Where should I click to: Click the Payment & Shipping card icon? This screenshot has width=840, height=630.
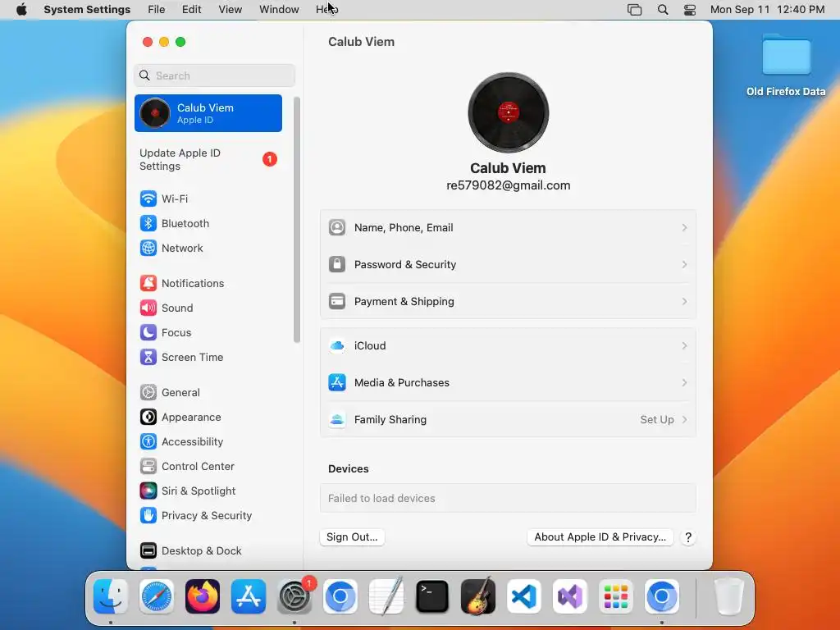(337, 302)
